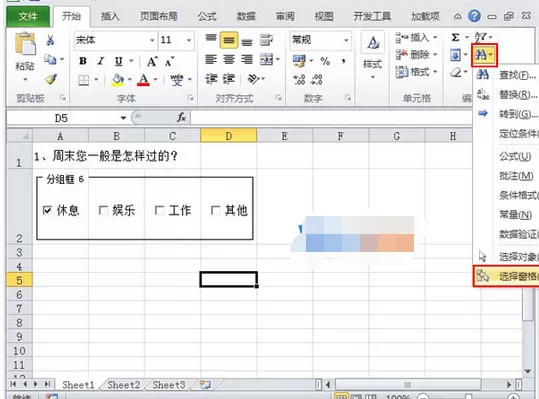The image size is (539, 399).
Task: Expand the Name Box dropdown arrow
Action: click(123, 118)
